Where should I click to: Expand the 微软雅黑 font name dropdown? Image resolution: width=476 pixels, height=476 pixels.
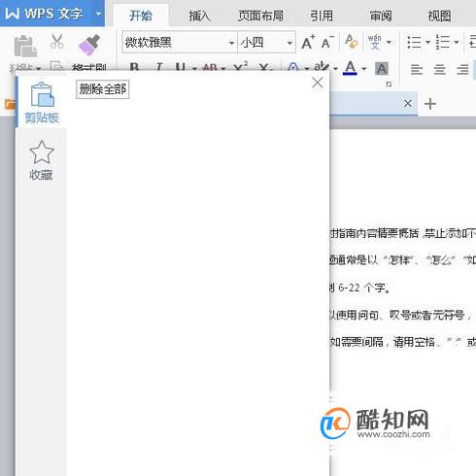[231, 43]
